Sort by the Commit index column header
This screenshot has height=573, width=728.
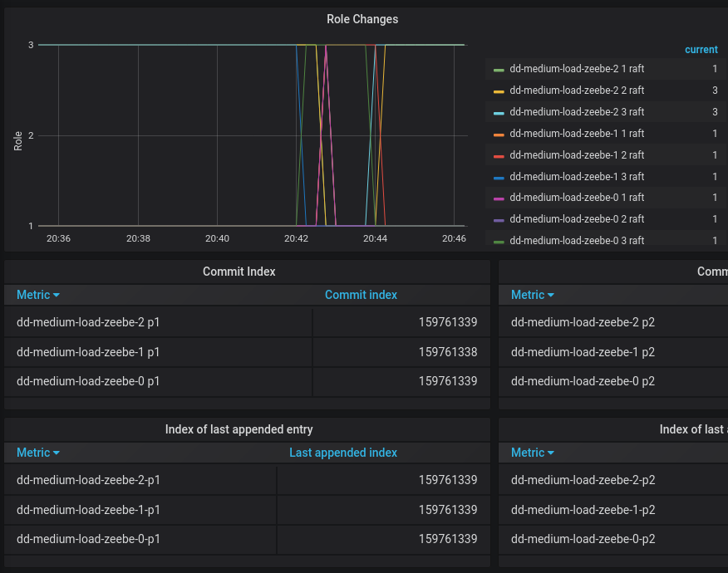361,295
